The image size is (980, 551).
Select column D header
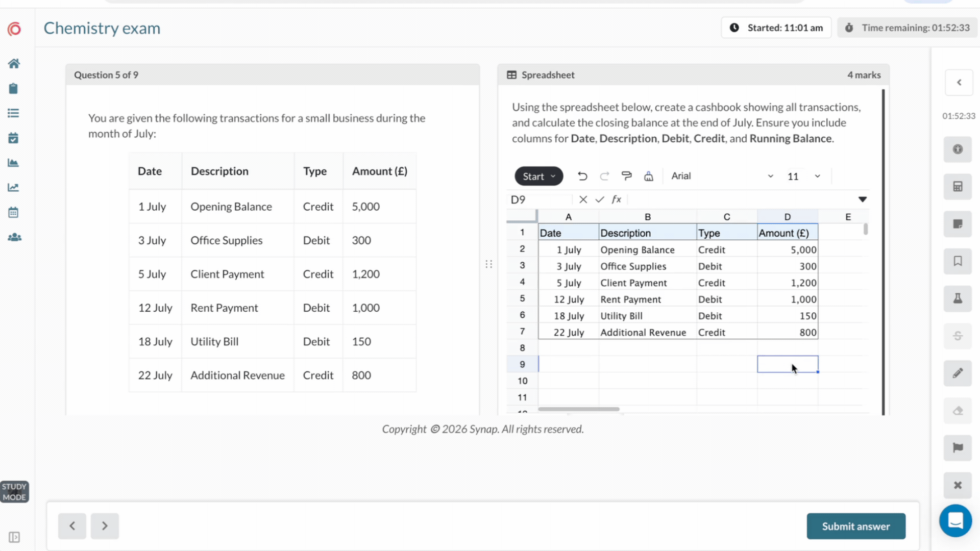(788, 217)
